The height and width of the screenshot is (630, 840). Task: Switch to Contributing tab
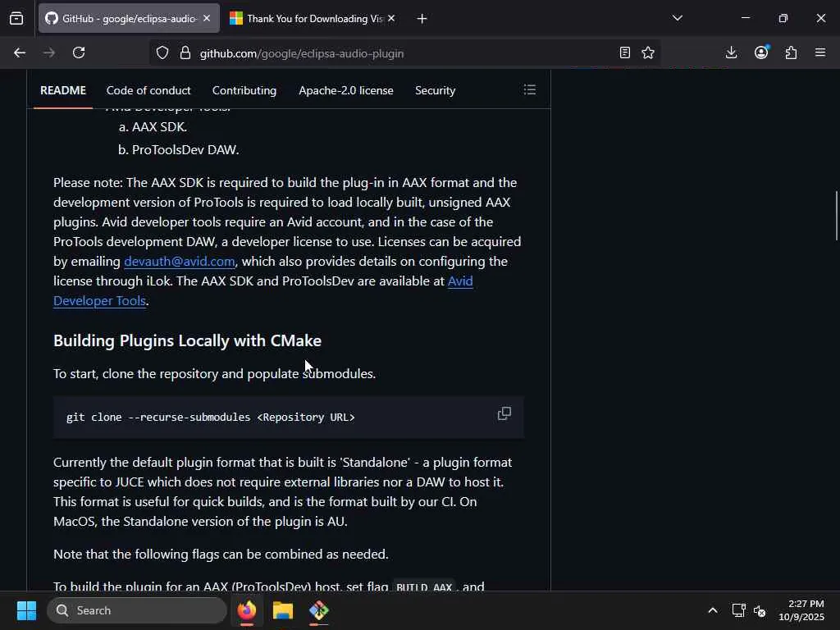pos(244,90)
